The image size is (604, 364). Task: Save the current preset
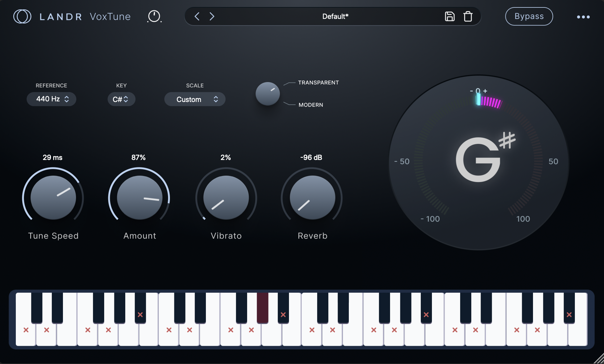(450, 16)
